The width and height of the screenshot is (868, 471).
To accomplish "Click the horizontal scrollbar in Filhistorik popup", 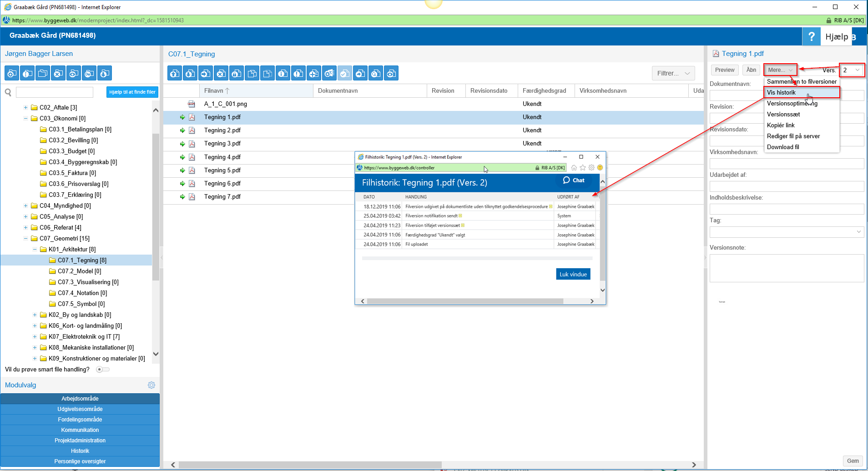I will click(x=464, y=301).
